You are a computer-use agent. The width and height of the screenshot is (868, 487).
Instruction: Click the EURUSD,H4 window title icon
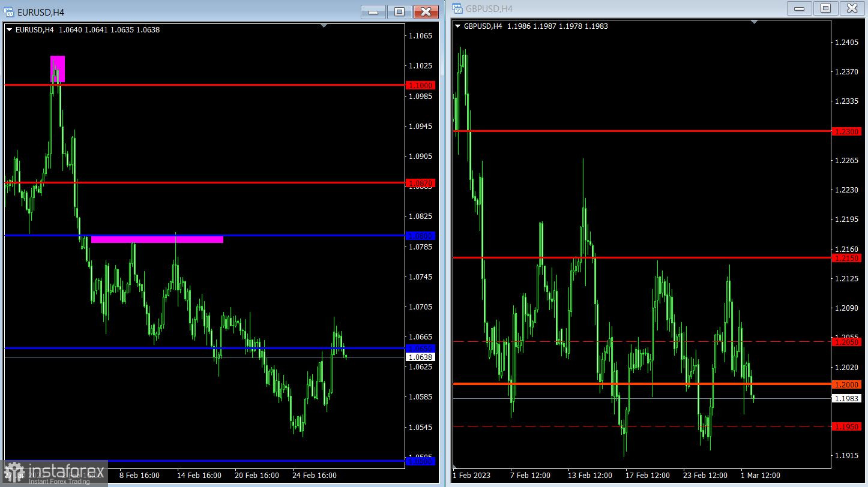pos(9,12)
